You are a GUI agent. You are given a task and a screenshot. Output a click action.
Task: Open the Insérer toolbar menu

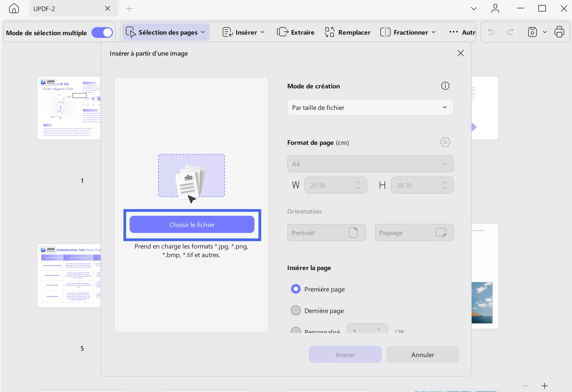click(244, 32)
